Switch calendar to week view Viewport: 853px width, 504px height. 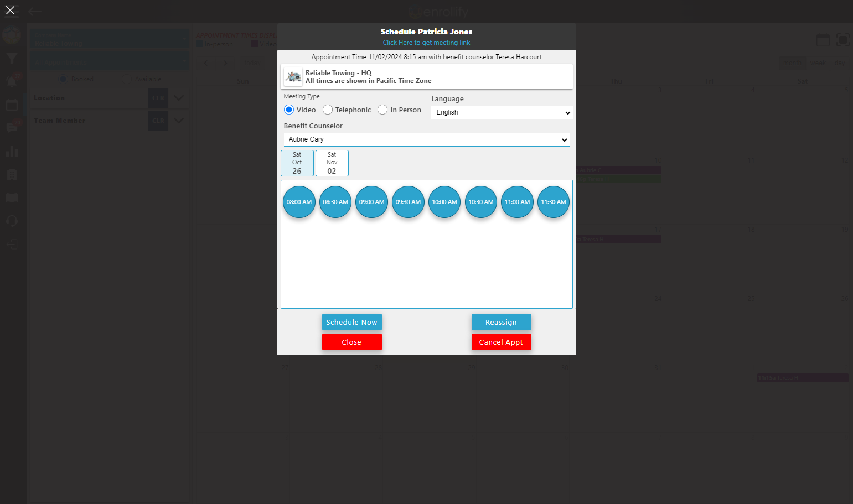(818, 63)
